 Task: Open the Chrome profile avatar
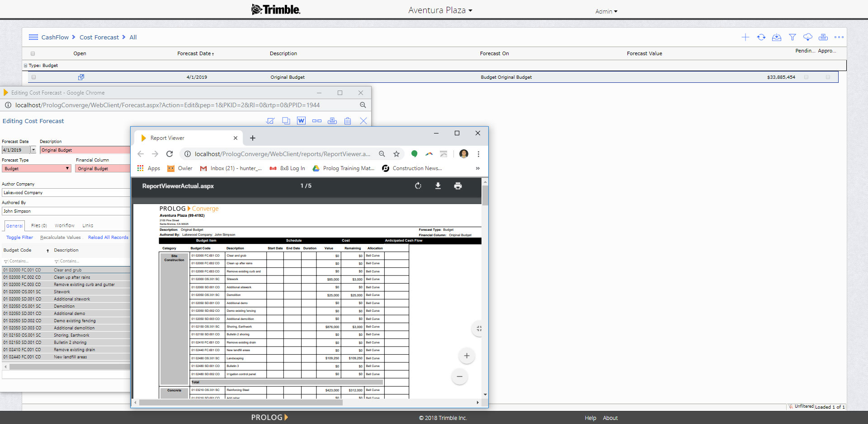tap(464, 154)
